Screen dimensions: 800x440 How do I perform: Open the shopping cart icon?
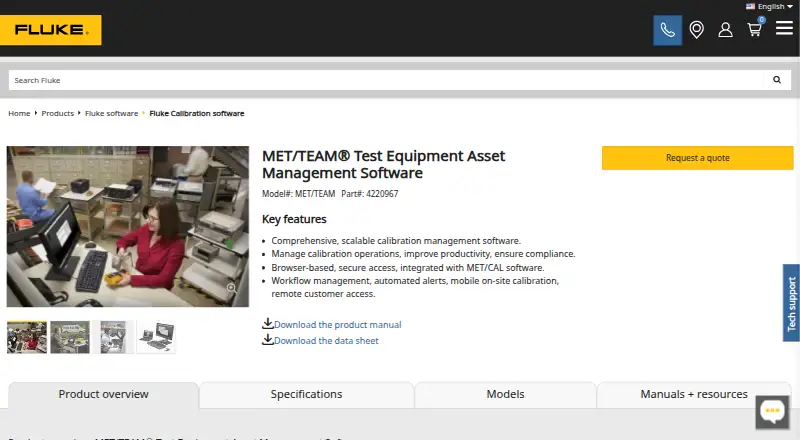[754, 30]
